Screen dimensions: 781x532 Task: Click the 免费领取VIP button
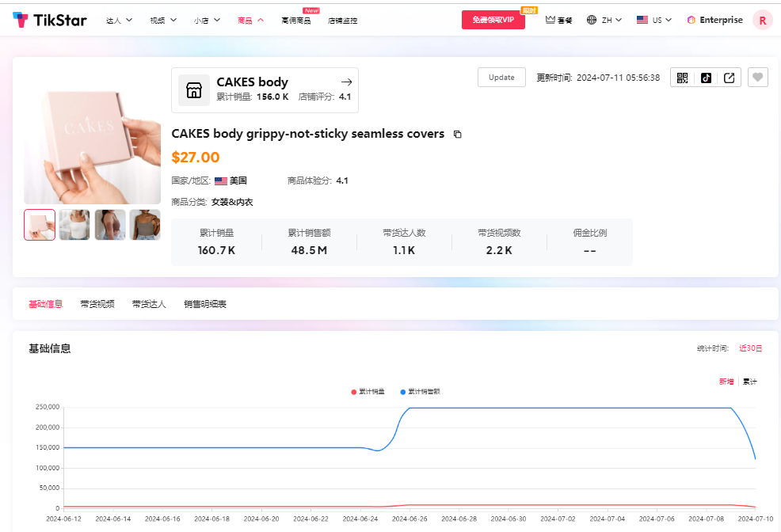[493, 19]
